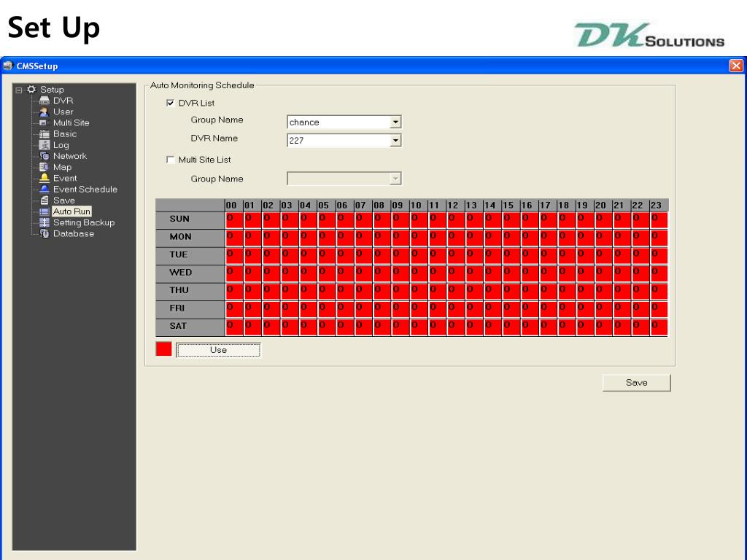Select the SUN row header
This screenshot has height=560, width=747.
click(190, 219)
